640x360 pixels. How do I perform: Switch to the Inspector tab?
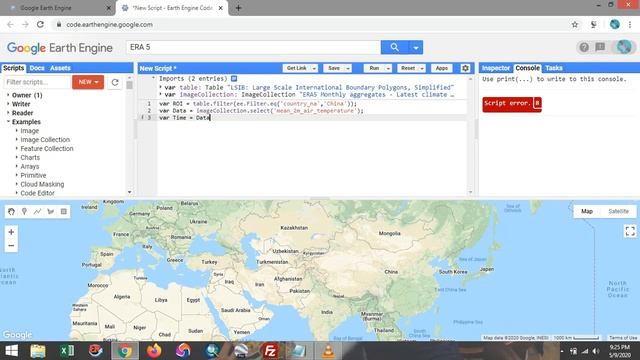(x=496, y=68)
